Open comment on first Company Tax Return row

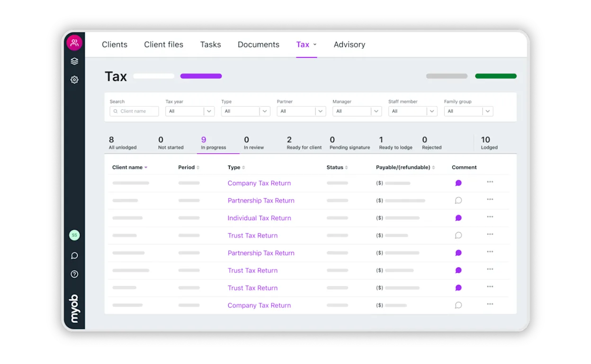point(458,183)
